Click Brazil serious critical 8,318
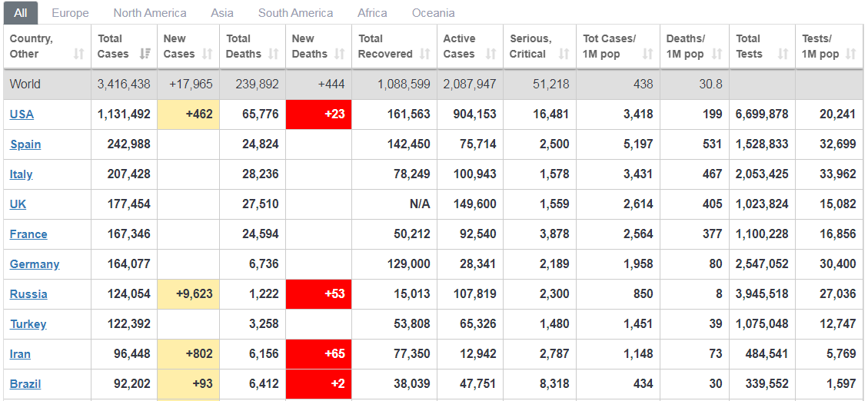The height and width of the screenshot is (401, 868). coord(554,383)
